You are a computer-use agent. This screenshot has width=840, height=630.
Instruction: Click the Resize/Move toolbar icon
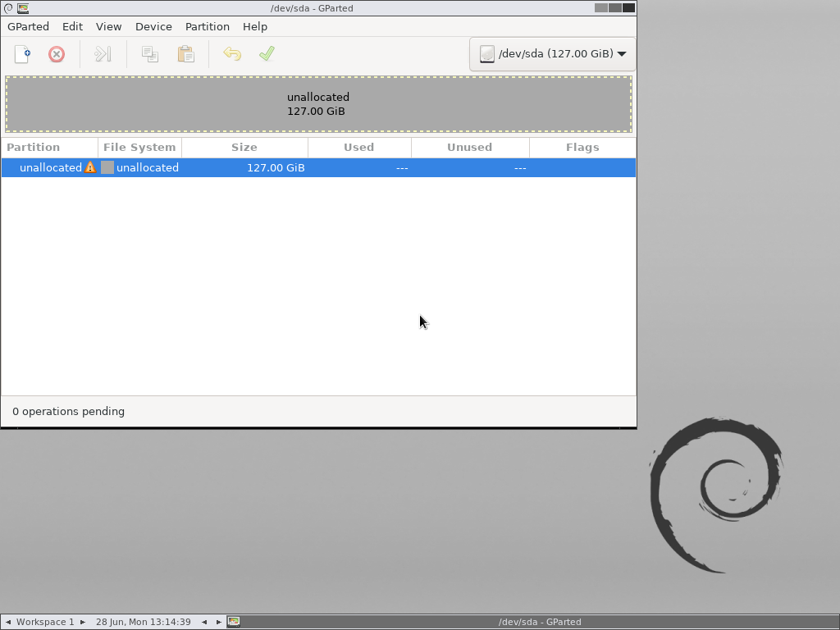(x=103, y=54)
